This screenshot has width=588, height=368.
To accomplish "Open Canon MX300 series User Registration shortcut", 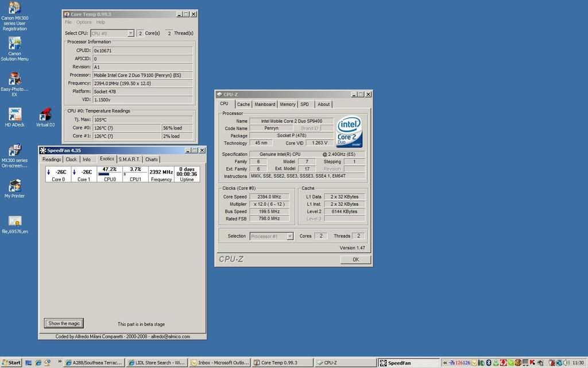I will [x=14, y=8].
